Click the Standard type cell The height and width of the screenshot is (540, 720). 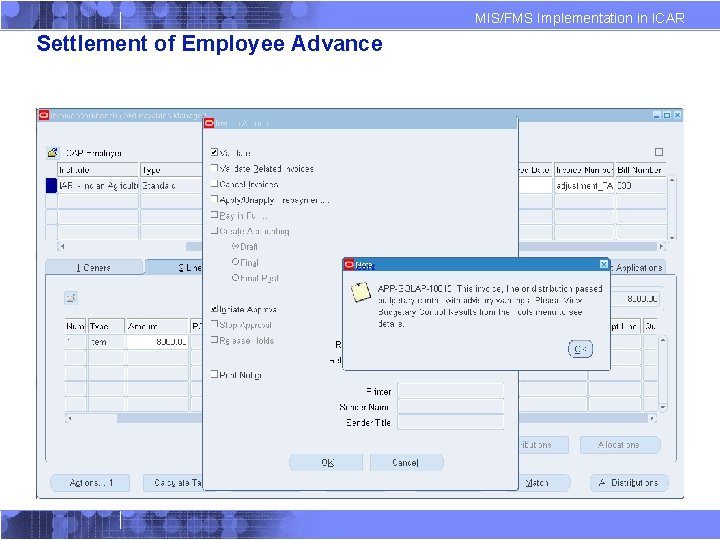171,186
